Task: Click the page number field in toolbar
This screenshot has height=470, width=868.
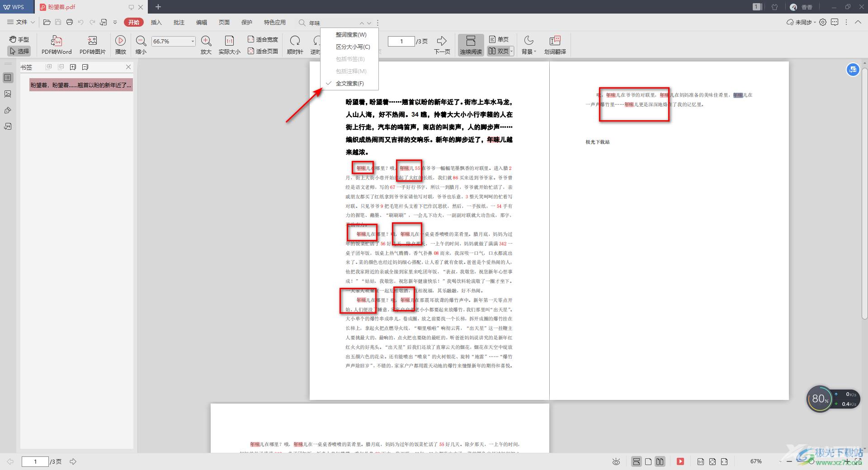Action: pyautogui.click(x=401, y=41)
